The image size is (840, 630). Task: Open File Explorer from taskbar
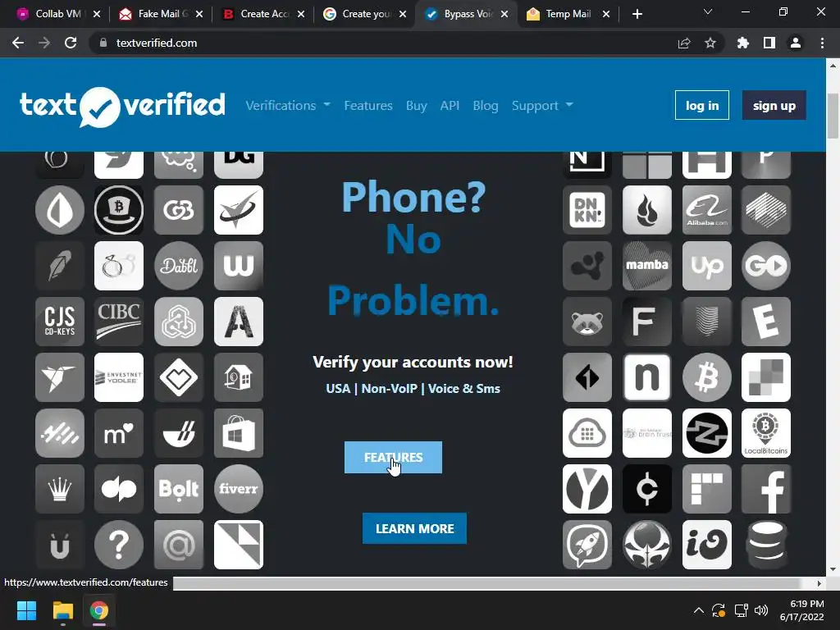tap(62, 610)
